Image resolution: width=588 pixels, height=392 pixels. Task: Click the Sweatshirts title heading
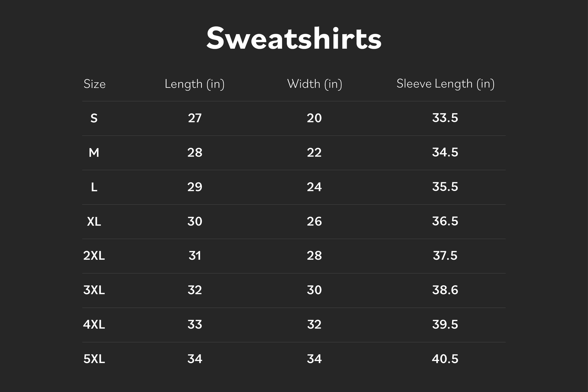pos(294,38)
